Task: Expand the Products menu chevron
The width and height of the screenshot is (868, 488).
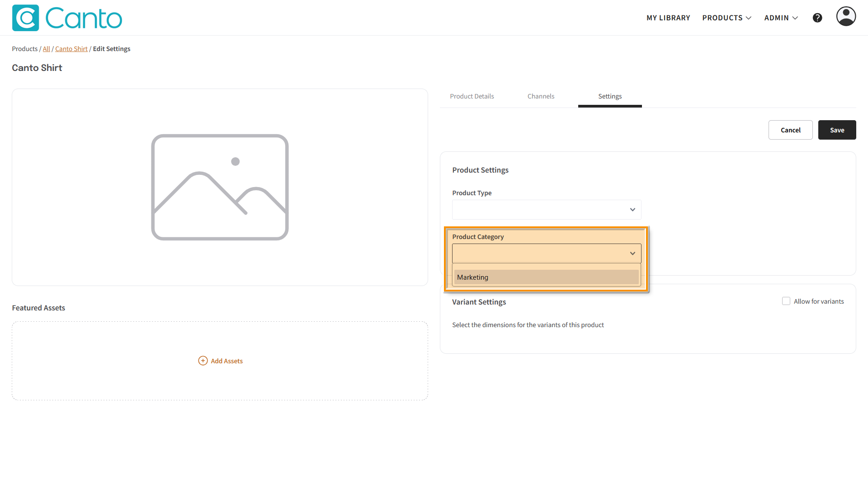Action: click(x=749, y=18)
